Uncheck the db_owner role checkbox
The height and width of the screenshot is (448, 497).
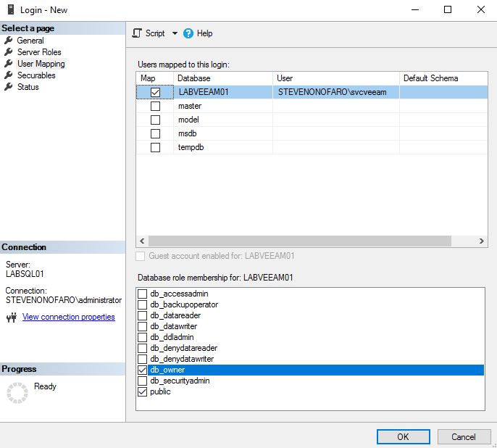pos(142,370)
